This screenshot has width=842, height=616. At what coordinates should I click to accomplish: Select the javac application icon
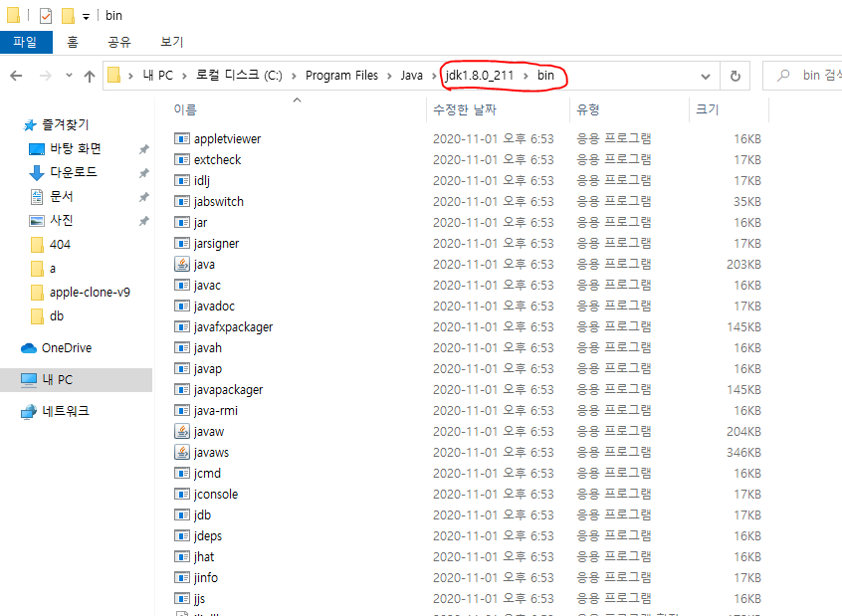pyautogui.click(x=182, y=286)
